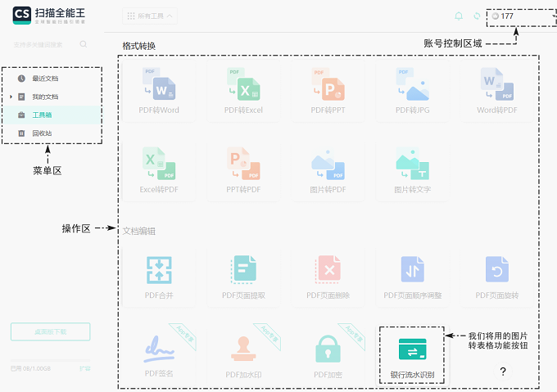The height and width of the screenshot is (392, 557).
Task: Focus the keyword search input field
Action: pos(44,44)
